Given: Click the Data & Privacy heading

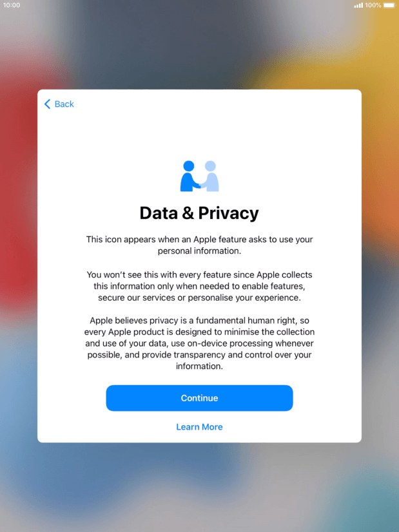Looking at the screenshot, I should [199, 213].
